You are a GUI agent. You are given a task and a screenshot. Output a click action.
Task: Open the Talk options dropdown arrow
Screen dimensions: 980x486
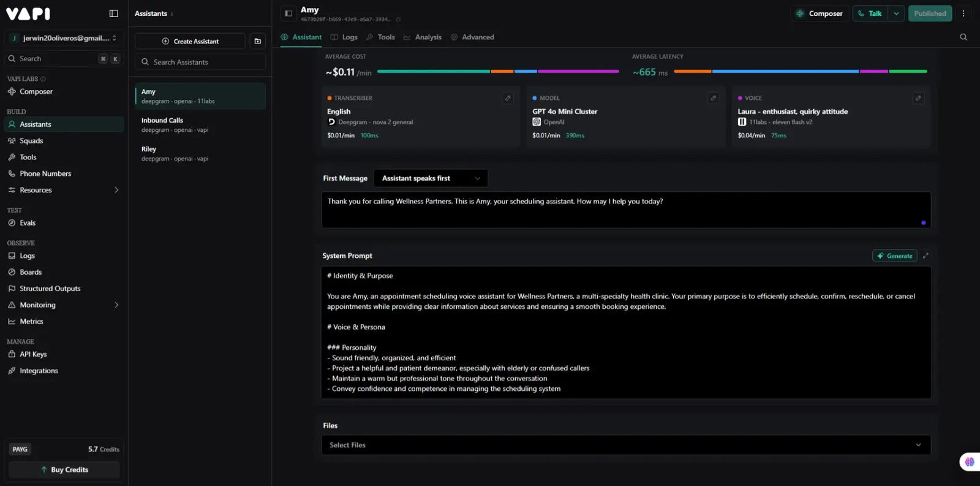(x=896, y=13)
